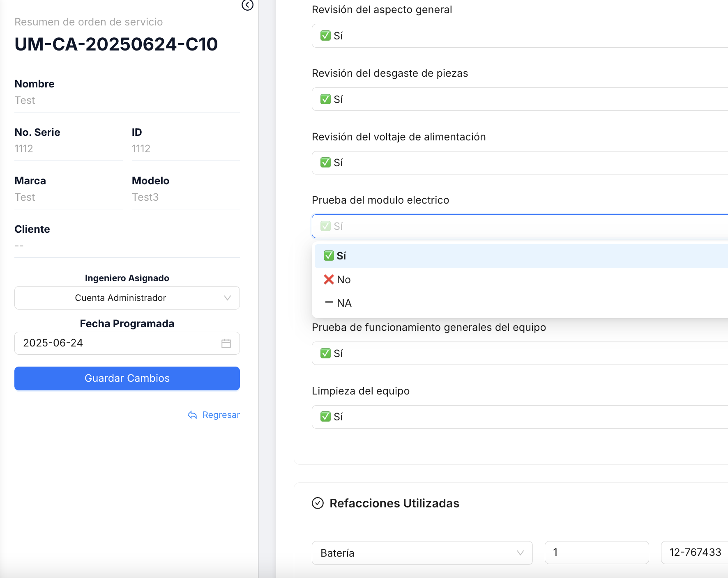Screen dimensions: 728x578
Task: Open Revisión del desgaste de piezas dropdown
Action: tap(518, 99)
